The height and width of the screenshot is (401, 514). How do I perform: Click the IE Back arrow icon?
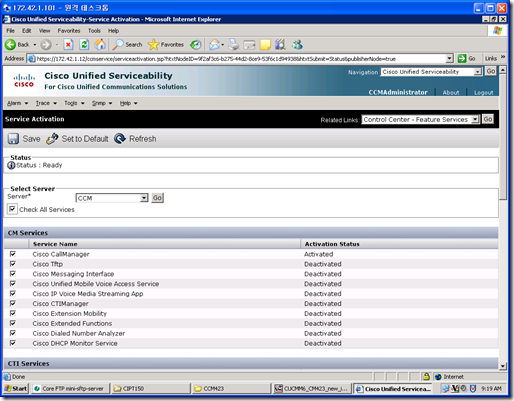[10, 44]
